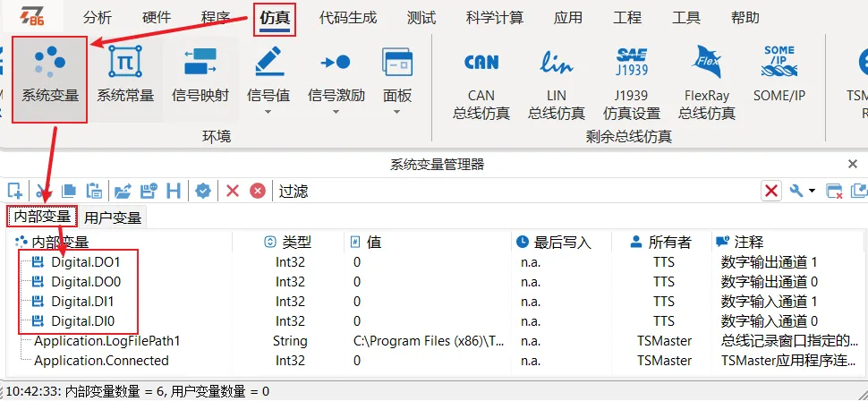Open the 硬件 ribbon tab
Viewport: 868px width, 401px height.
(157, 18)
